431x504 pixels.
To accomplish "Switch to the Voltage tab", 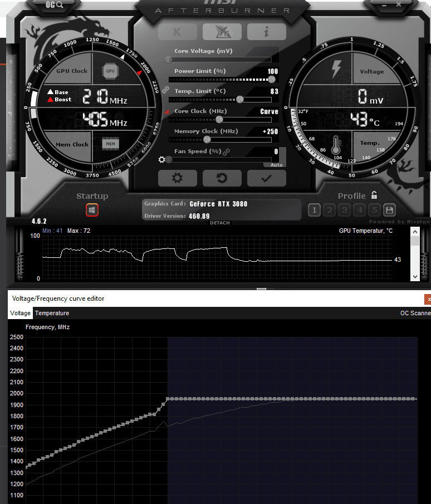I will pos(20,313).
